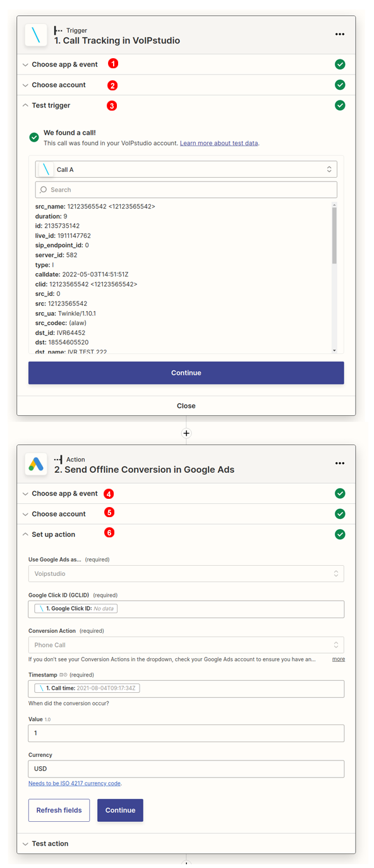The image size is (374, 868).
Task: Click the Google Click ID (GCLID) field
Action: tap(186, 609)
